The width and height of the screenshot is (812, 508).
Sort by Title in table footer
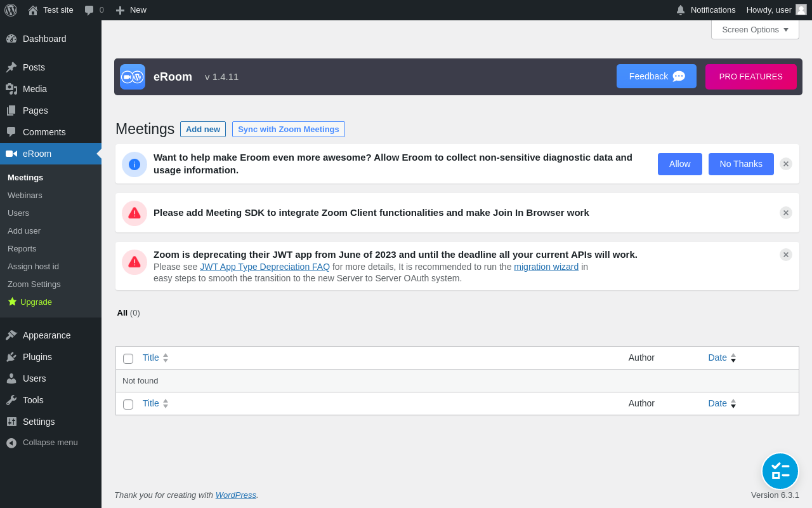(x=155, y=403)
